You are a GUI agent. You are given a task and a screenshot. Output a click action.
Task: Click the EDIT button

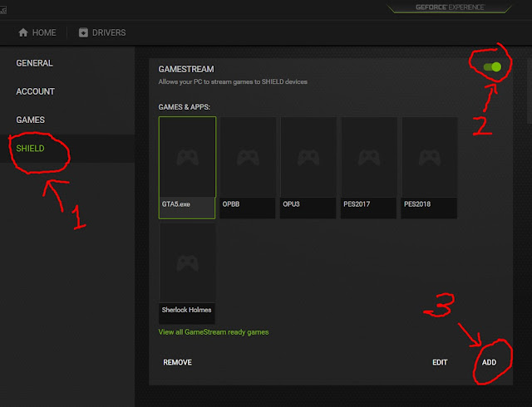click(440, 363)
